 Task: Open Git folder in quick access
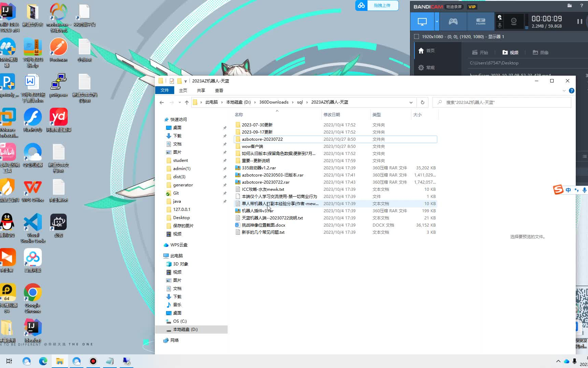pos(176,193)
